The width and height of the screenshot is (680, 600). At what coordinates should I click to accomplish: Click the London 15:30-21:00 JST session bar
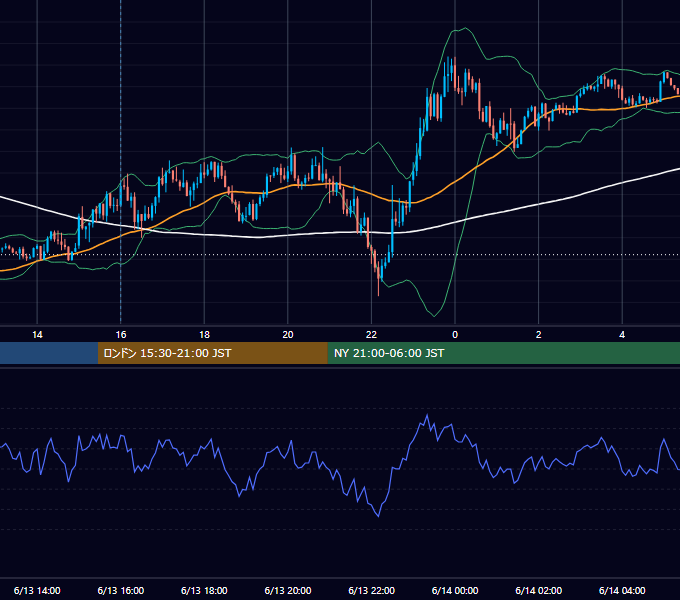tap(212, 353)
